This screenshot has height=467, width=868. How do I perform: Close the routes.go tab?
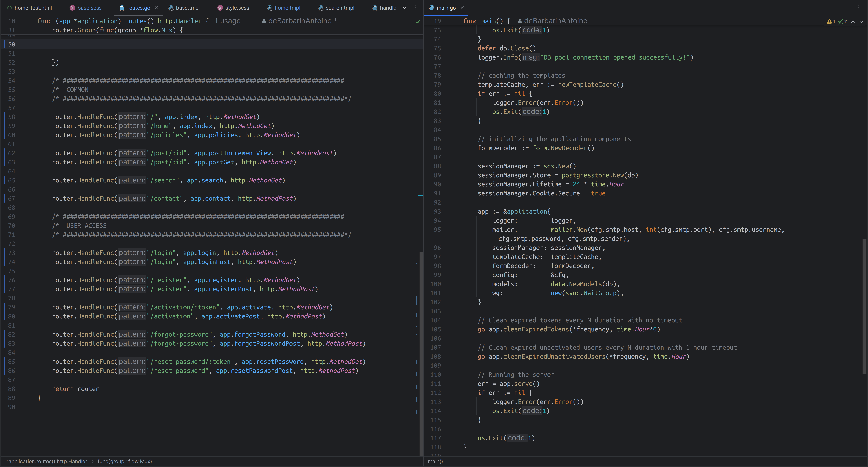[156, 8]
